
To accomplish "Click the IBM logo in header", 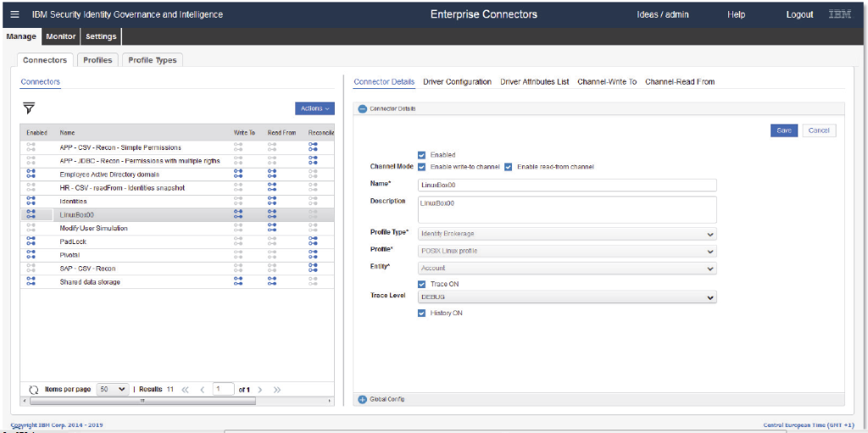I will pyautogui.click(x=840, y=14).
